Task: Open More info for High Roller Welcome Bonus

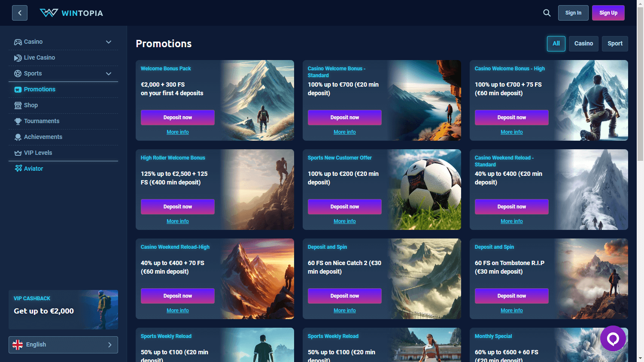Action: [x=178, y=221]
